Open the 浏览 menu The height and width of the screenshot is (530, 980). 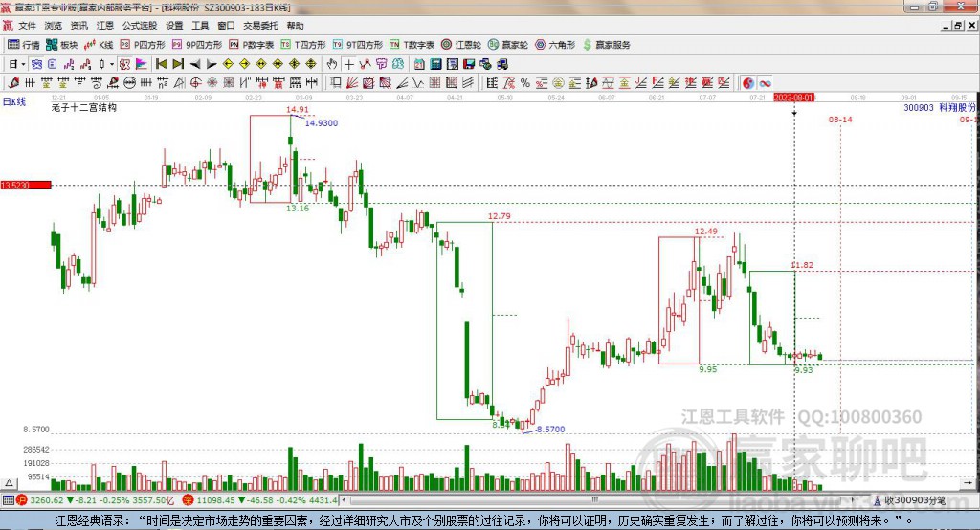point(54,26)
